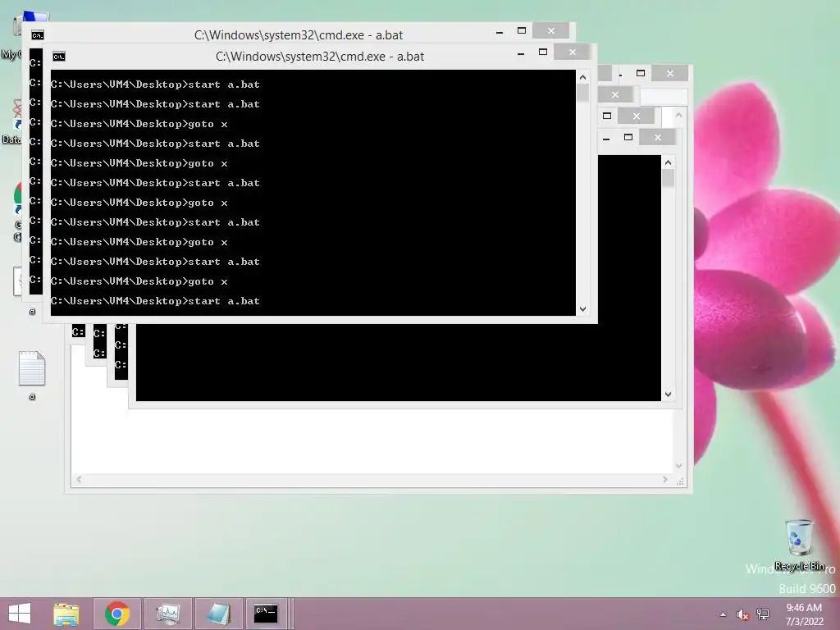Open the system menu icon of the rear a.bat window

(38, 35)
